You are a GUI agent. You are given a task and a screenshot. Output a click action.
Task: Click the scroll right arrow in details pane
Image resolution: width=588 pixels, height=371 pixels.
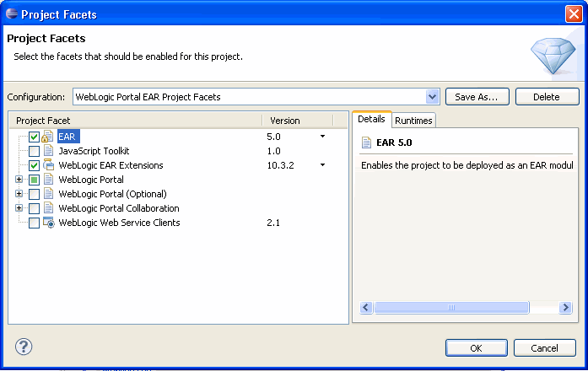[565, 308]
